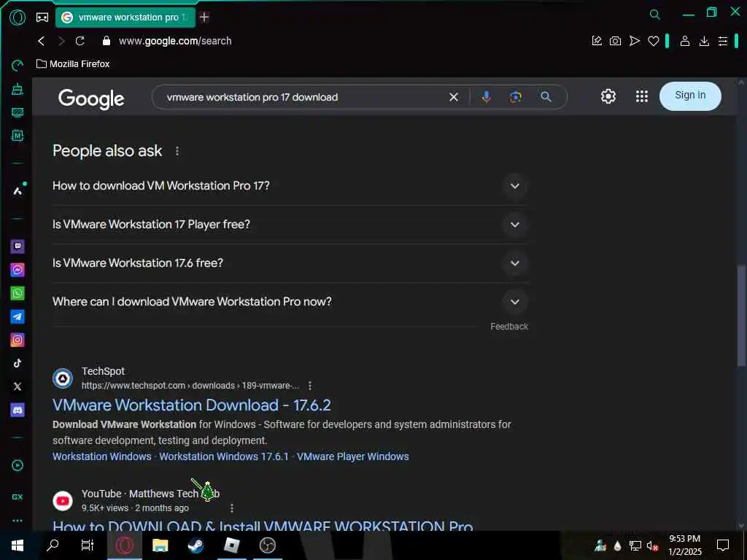Open the Mozilla Firefox bookmarks folder
Image resolution: width=747 pixels, height=560 pixels.
click(73, 64)
